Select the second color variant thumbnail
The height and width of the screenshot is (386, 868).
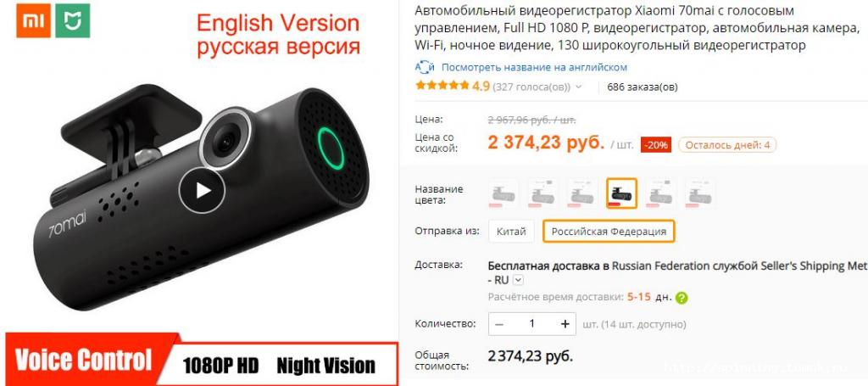543,193
